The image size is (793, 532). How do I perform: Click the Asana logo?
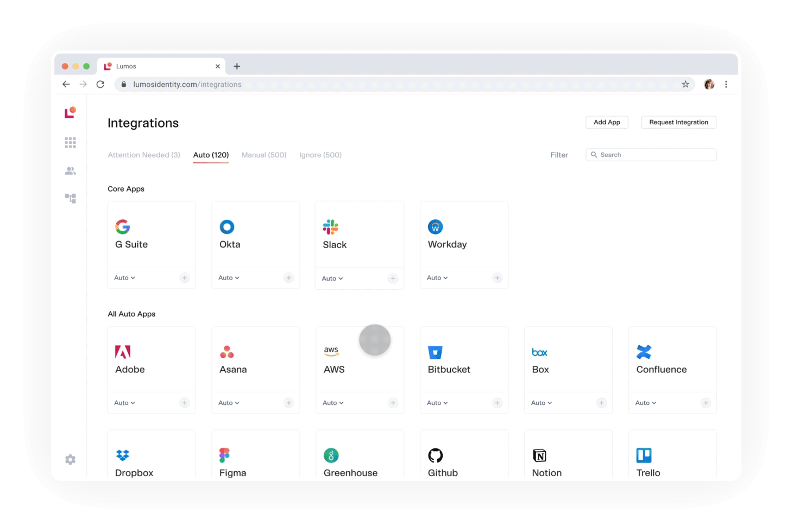[x=227, y=352]
